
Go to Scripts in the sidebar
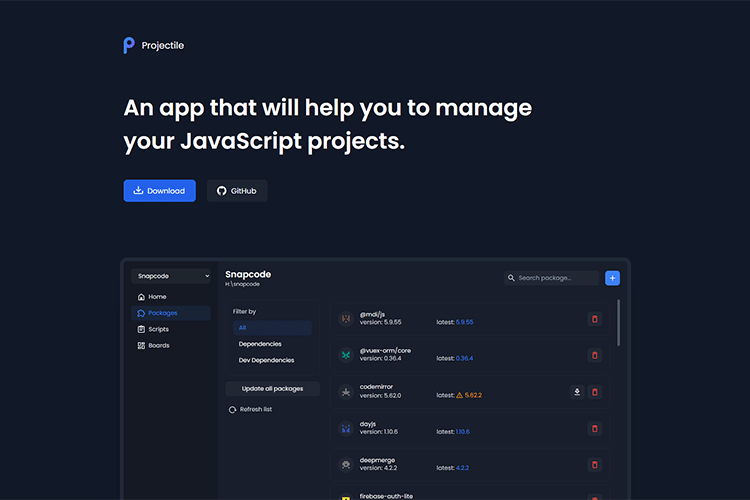[x=158, y=329]
